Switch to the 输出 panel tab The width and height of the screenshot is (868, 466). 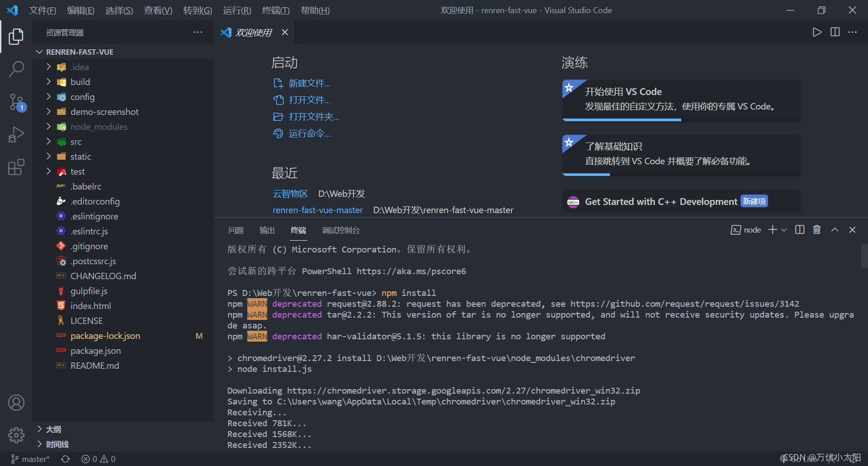pos(267,230)
